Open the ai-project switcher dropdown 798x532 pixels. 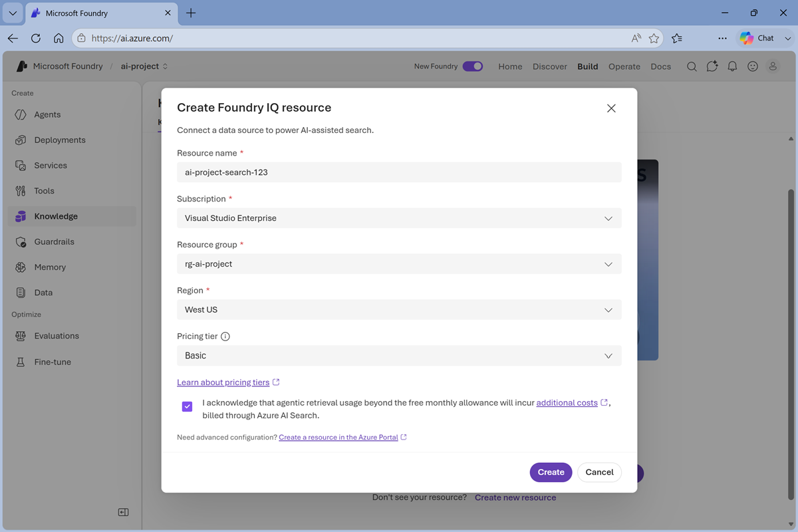[144, 66]
